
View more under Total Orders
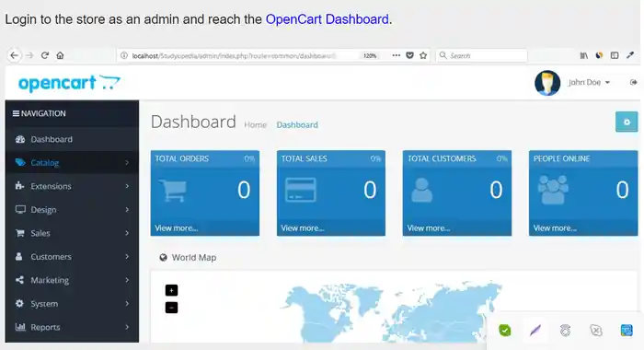coord(177,227)
